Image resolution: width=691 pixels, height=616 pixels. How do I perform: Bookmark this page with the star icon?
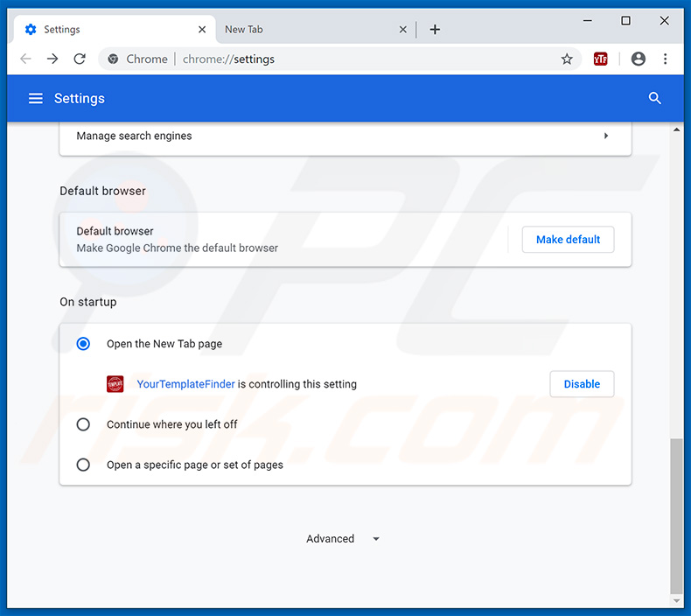567,59
